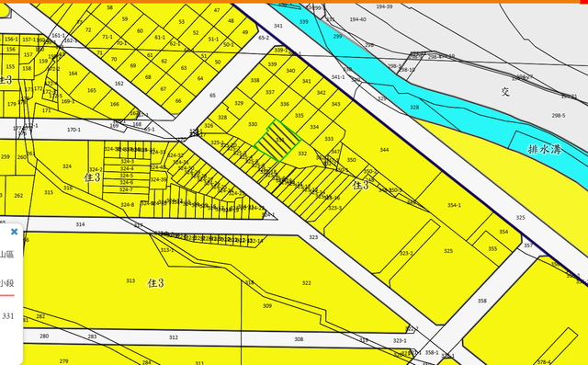Click road parcel 308
This screenshot has width=588, height=365.
[x=299, y=339]
